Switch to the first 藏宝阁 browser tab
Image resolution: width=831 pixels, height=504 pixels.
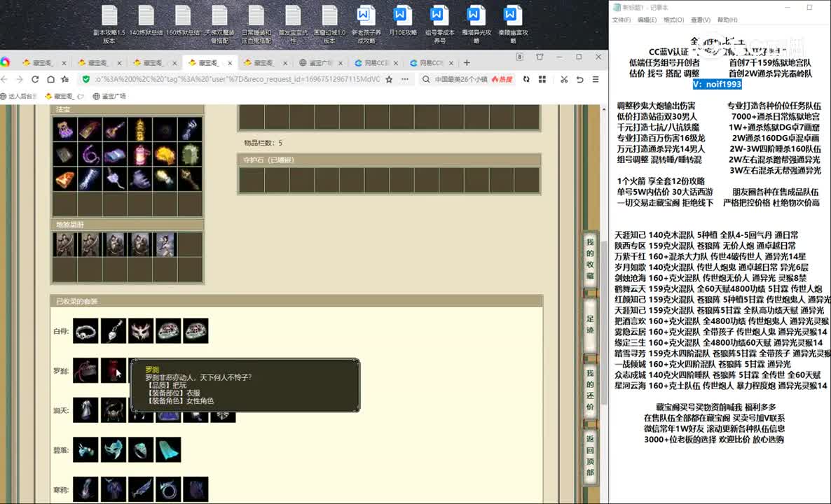(x=45, y=62)
